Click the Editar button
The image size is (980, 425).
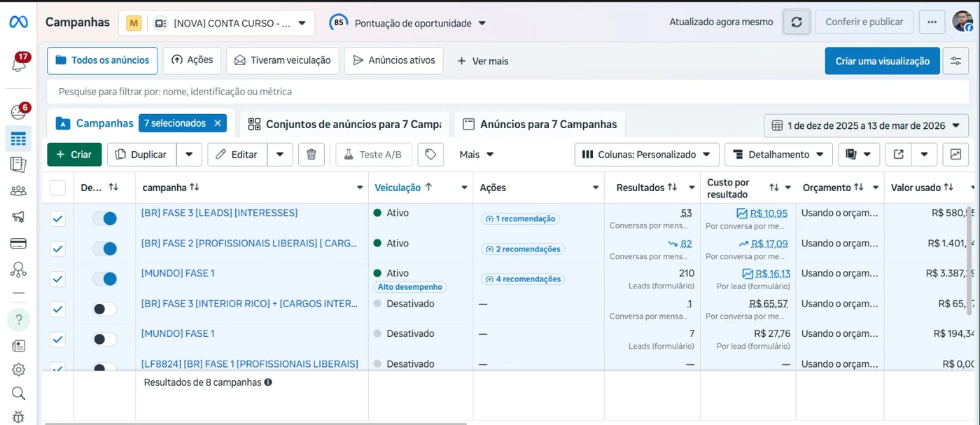click(x=237, y=154)
